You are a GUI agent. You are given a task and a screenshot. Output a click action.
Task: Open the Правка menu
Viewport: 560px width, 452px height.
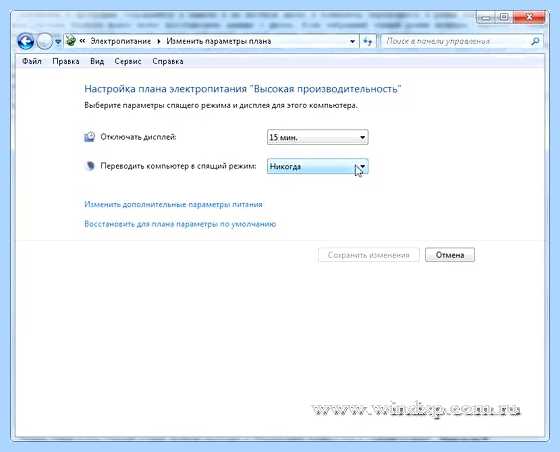[66, 61]
